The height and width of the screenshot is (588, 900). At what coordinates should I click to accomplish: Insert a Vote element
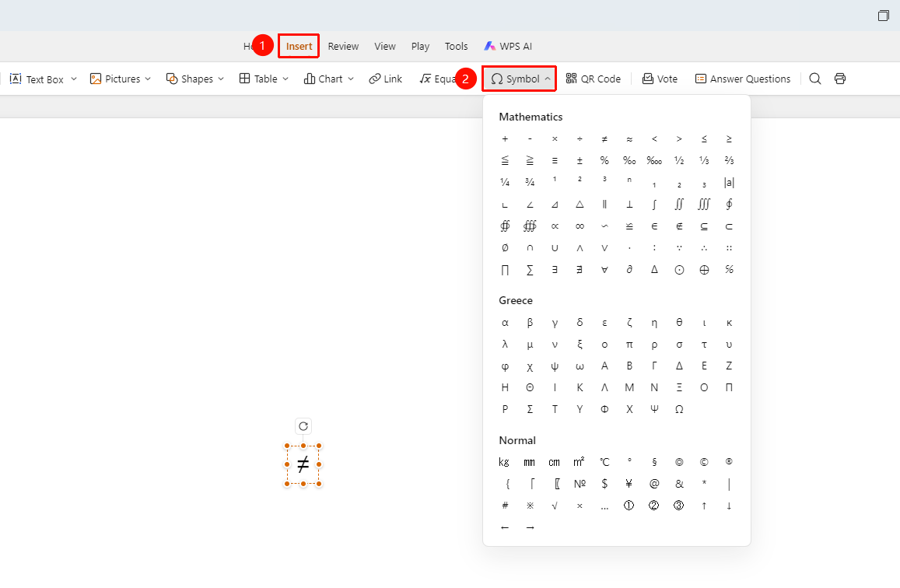click(660, 79)
